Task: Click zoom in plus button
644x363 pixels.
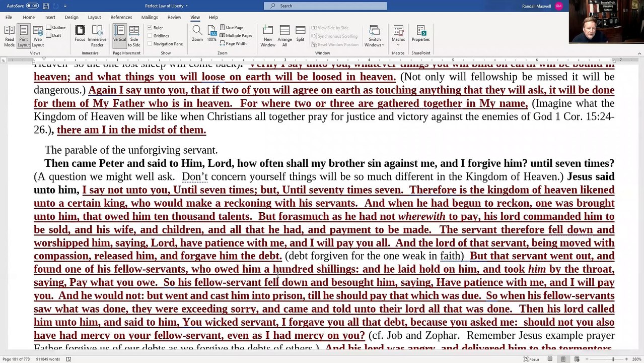Action: [626, 359]
